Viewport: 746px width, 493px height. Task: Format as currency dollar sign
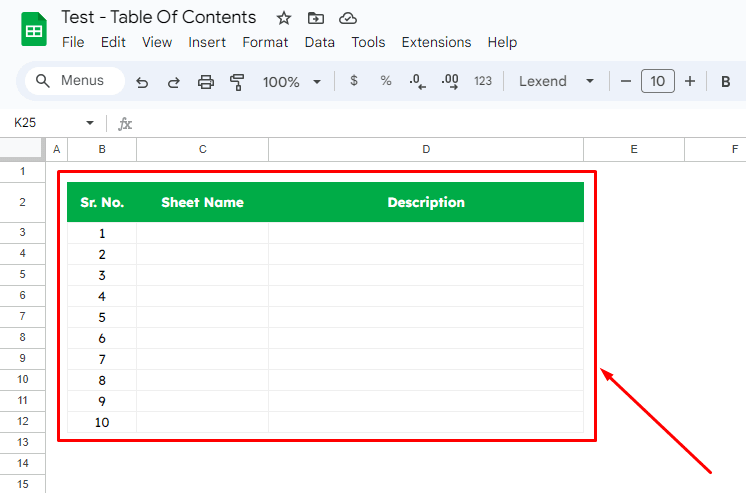click(353, 81)
